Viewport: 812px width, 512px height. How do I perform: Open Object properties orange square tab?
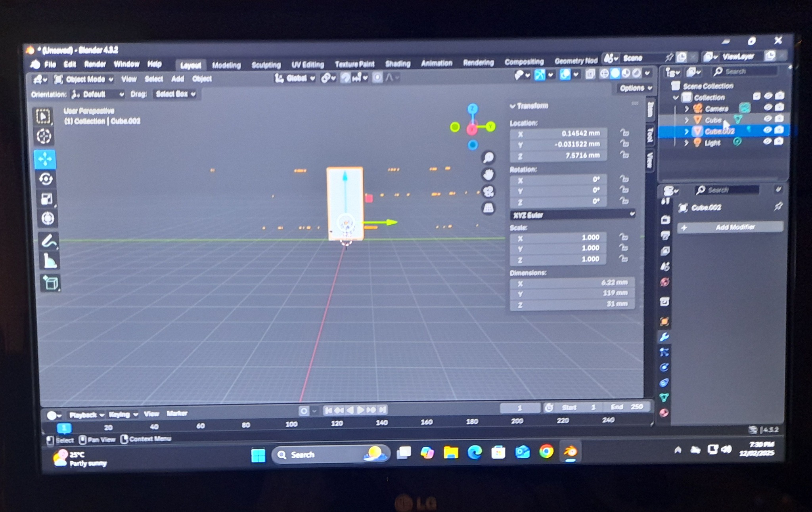click(665, 321)
